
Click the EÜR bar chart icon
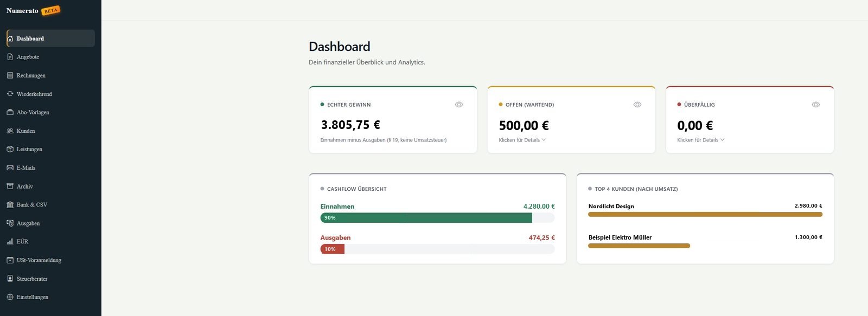pos(10,241)
